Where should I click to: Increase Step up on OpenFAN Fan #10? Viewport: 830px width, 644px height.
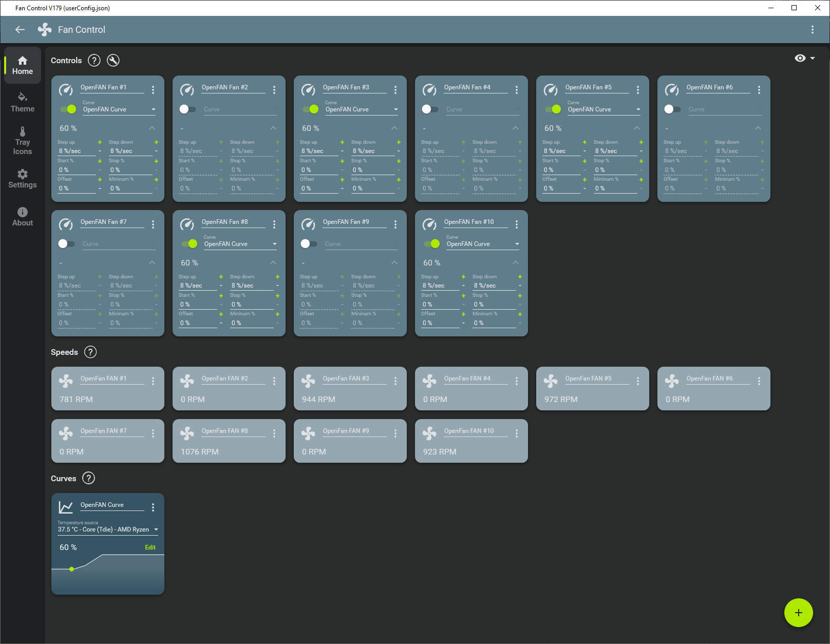[463, 277]
